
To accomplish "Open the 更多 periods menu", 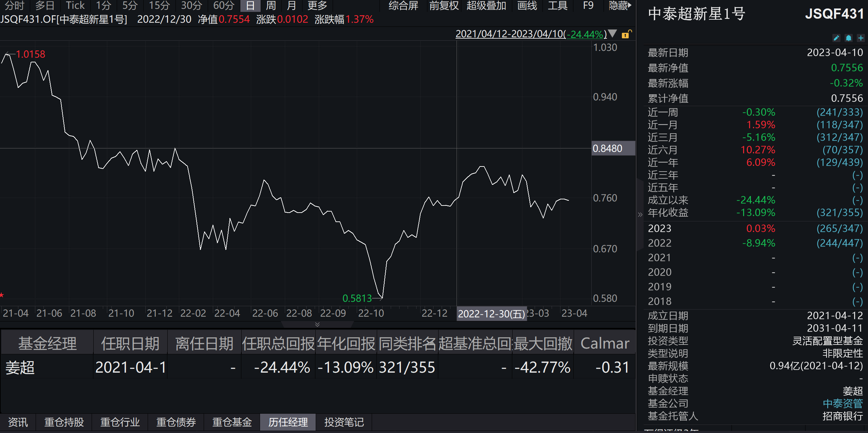I will (317, 5).
